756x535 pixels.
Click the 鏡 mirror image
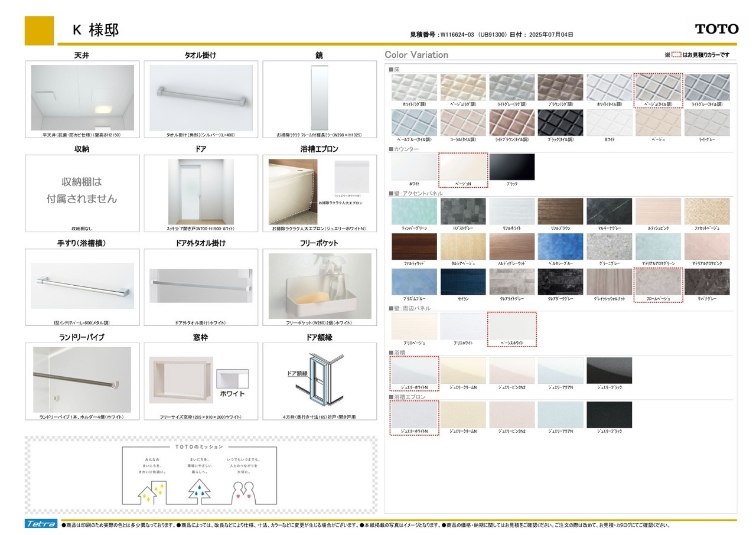click(319, 97)
